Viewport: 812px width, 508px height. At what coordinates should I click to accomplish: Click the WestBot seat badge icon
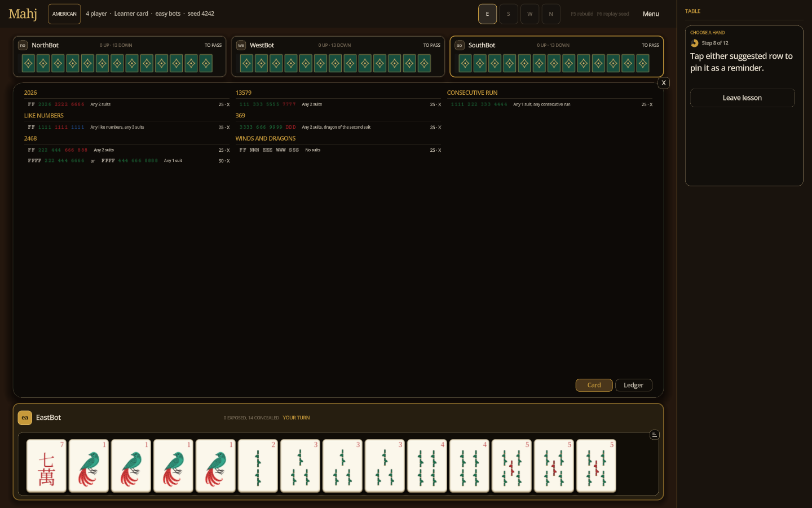[x=241, y=45]
